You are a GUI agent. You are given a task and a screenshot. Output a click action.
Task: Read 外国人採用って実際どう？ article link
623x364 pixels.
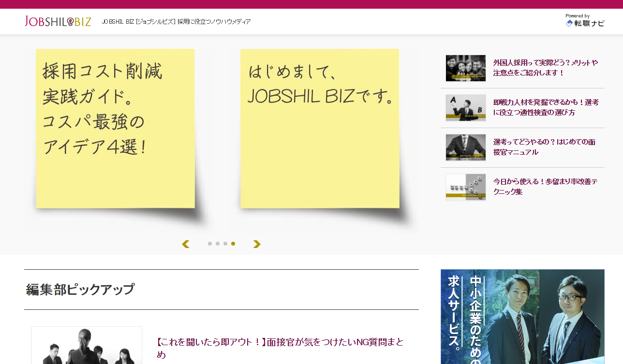[x=546, y=68]
